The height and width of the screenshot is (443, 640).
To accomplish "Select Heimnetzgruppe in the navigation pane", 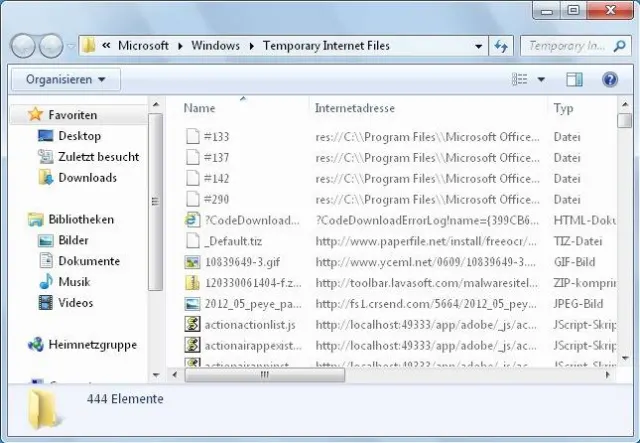I will coord(93,345).
